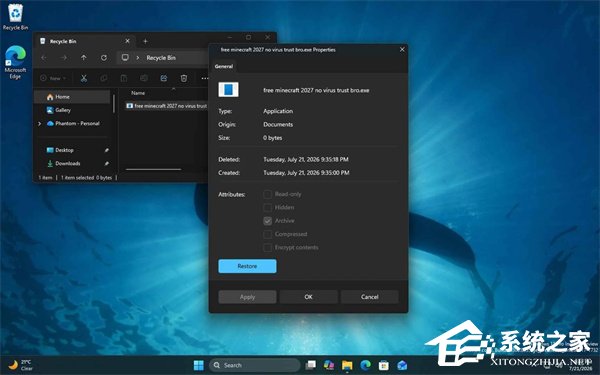This screenshot has width=600, height=375.
Task: Click the '1 item selected 0 bytes' status text
Action: (86, 178)
